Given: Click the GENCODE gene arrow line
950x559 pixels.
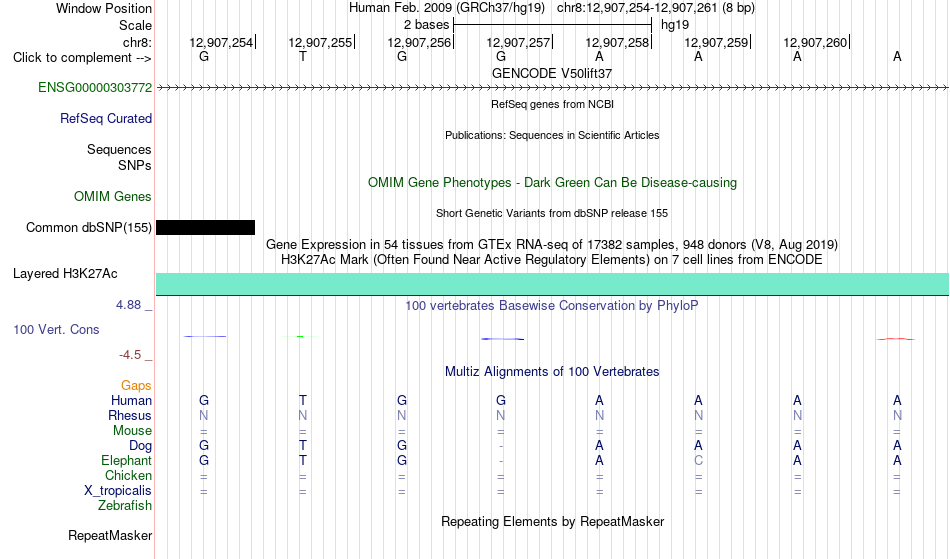Looking at the screenshot, I should (x=552, y=88).
